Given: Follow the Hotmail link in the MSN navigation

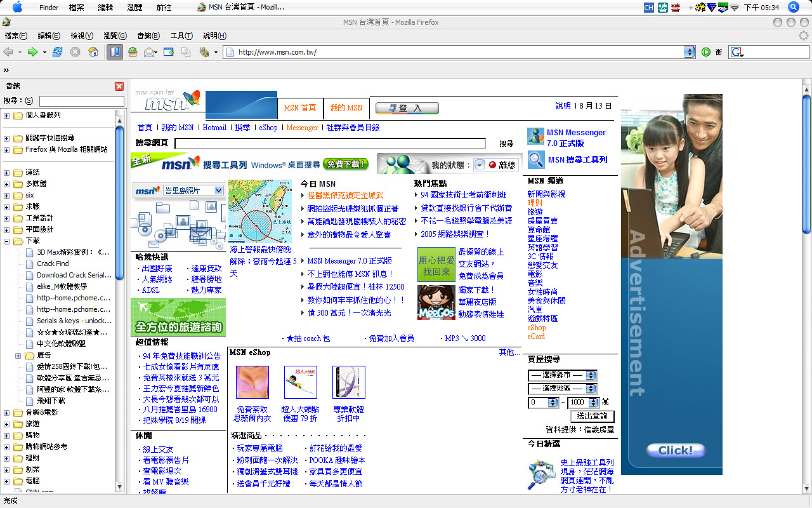Looking at the screenshot, I should [214, 128].
